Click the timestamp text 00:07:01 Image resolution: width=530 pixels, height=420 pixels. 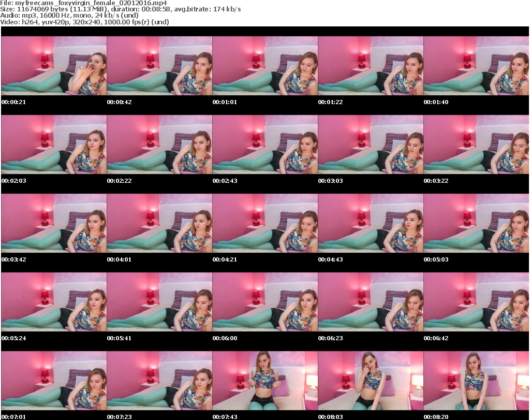point(13,417)
